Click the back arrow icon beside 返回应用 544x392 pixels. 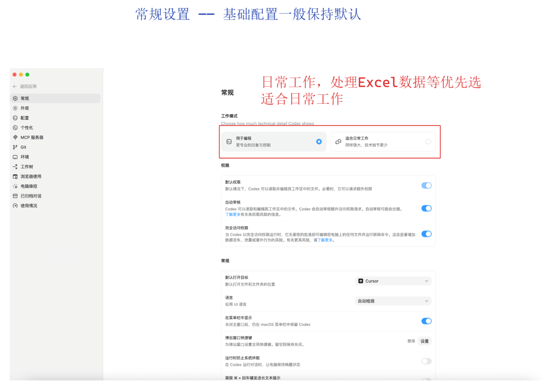coord(15,86)
